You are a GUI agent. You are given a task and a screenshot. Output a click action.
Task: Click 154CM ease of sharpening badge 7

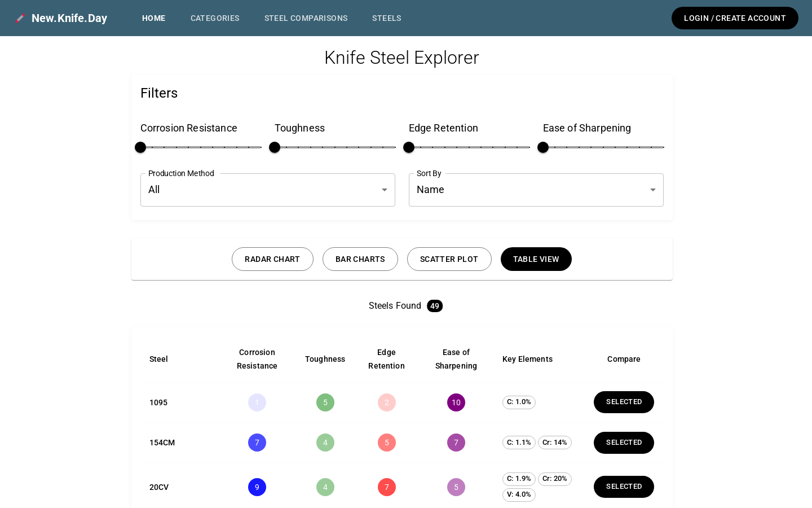pyautogui.click(x=456, y=443)
